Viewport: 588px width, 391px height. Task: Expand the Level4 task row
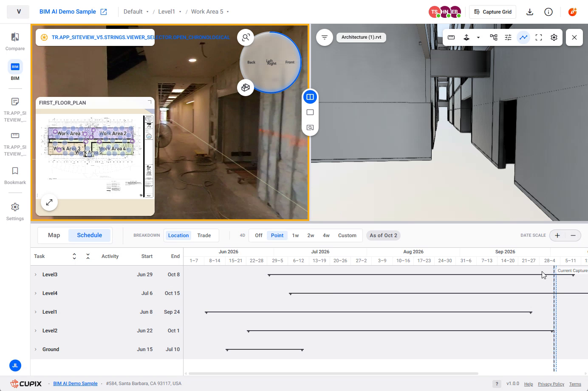[x=36, y=293]
